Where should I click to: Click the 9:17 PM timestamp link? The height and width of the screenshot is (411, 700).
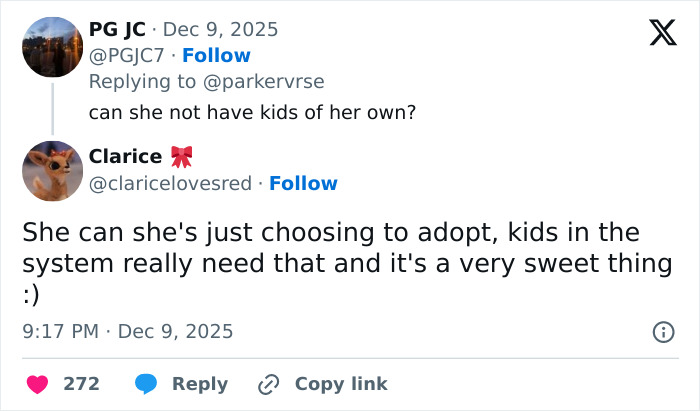tap(127, 330)
